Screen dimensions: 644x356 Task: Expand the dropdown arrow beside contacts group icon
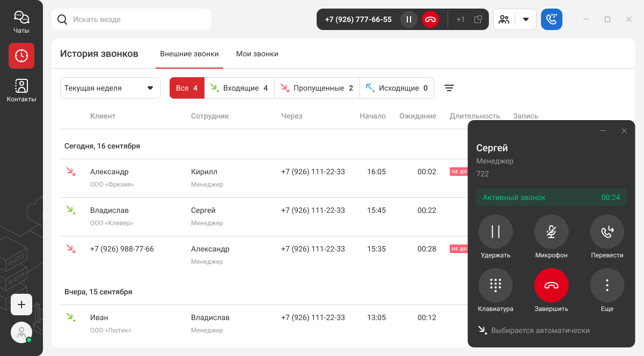coord(526,19)
